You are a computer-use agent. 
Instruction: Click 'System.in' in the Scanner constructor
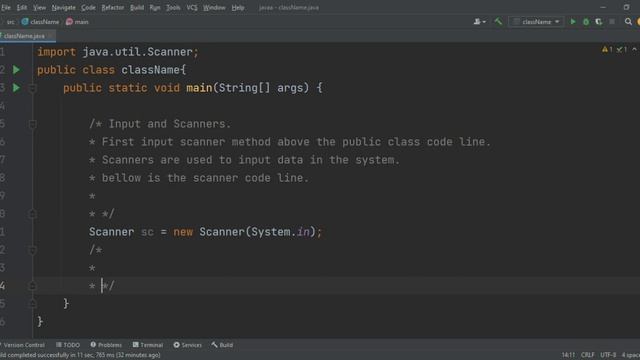280,232
